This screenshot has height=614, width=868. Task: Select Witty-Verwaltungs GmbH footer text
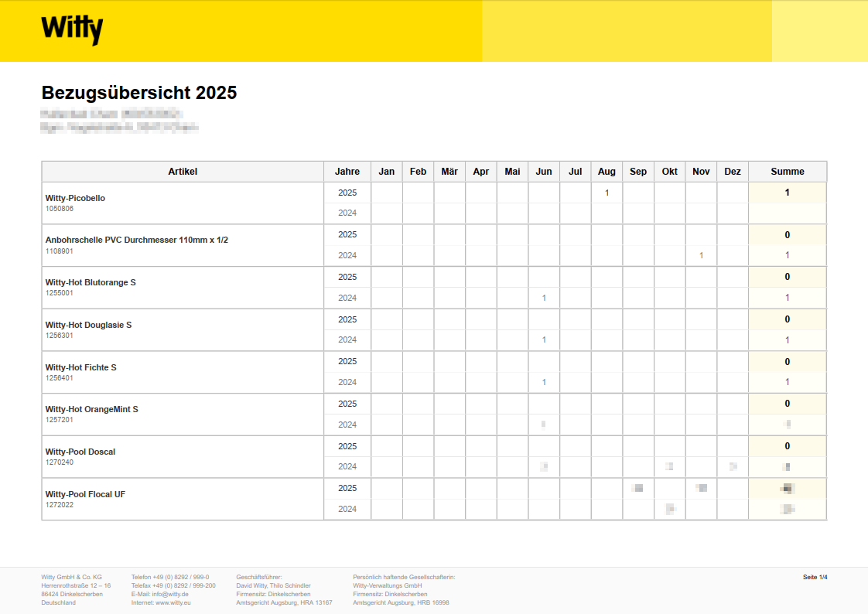pyautogui.click(x=388, y=586)
